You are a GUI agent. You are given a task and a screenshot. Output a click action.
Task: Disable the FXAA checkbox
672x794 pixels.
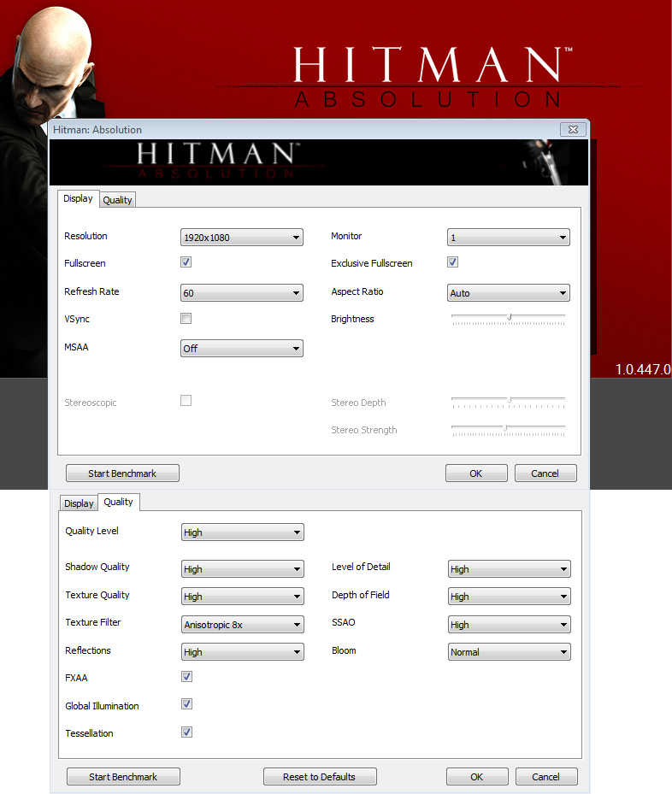[187, 677]
